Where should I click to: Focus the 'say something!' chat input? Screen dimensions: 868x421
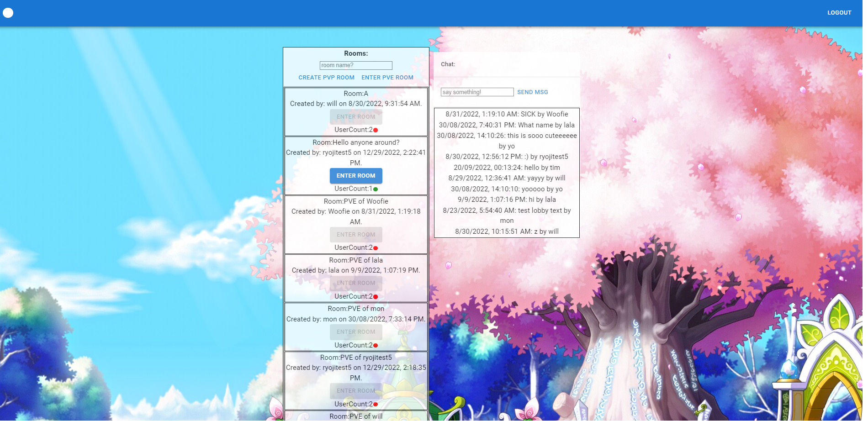(x=477, y=92)
